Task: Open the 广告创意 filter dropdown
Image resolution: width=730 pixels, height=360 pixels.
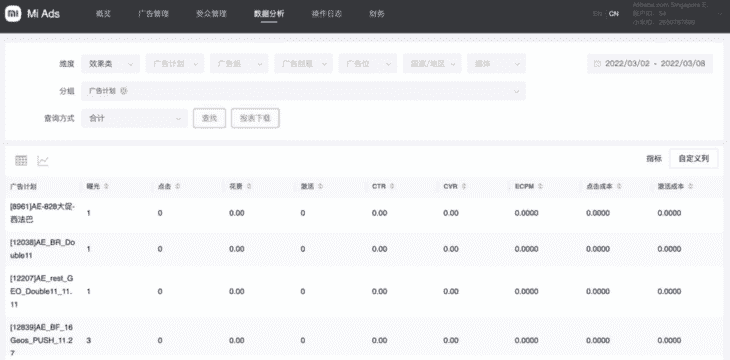Action: (x=304, y=64)
